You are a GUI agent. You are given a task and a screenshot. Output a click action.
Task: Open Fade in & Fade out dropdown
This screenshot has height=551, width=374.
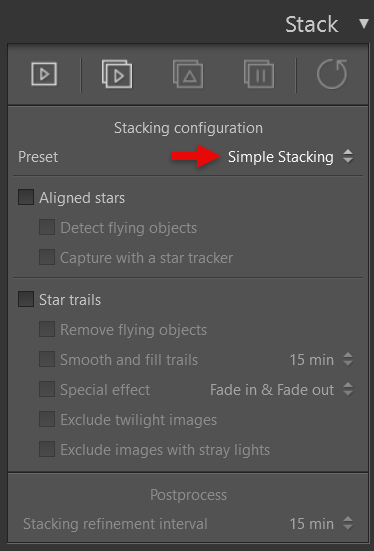(x=282, y=390)
